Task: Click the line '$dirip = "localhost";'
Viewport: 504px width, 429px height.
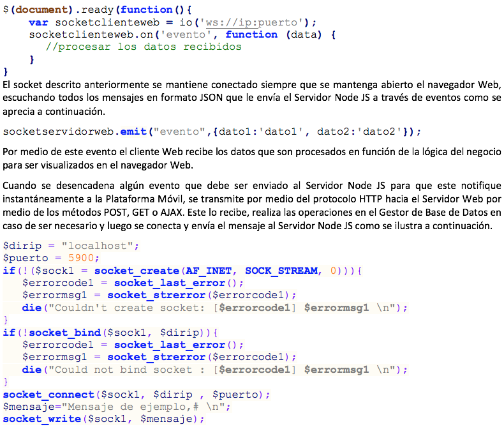Action: [x=71, y=246]
